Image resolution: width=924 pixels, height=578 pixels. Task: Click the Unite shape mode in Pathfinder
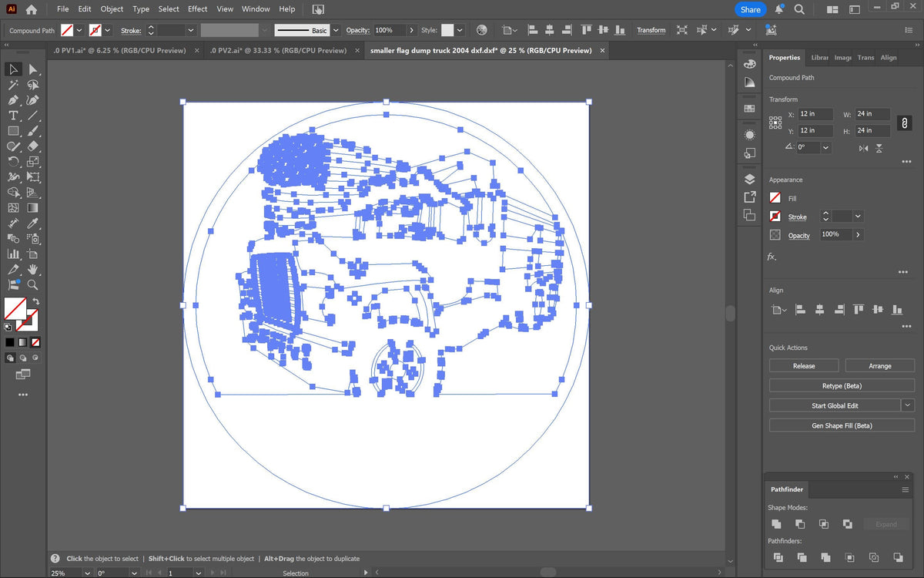point(776,524)
